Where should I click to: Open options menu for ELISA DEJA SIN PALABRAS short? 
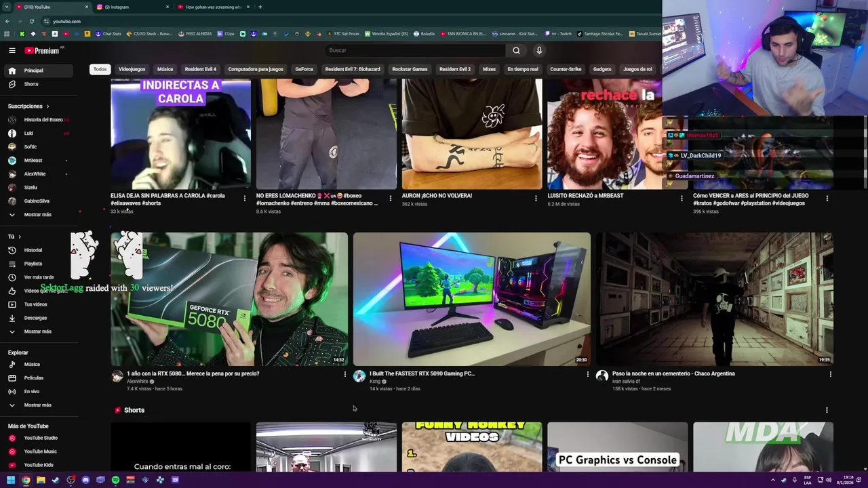point(245,198)
